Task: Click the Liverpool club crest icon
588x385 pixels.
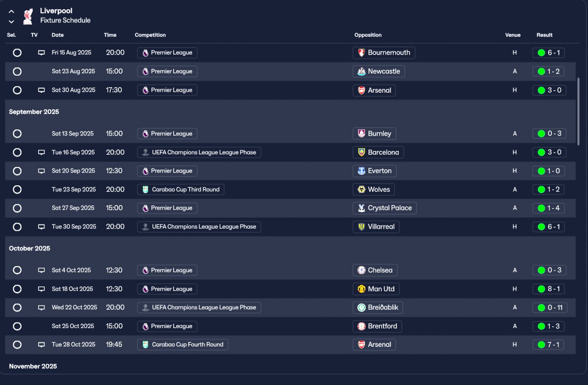Action: 28,16
